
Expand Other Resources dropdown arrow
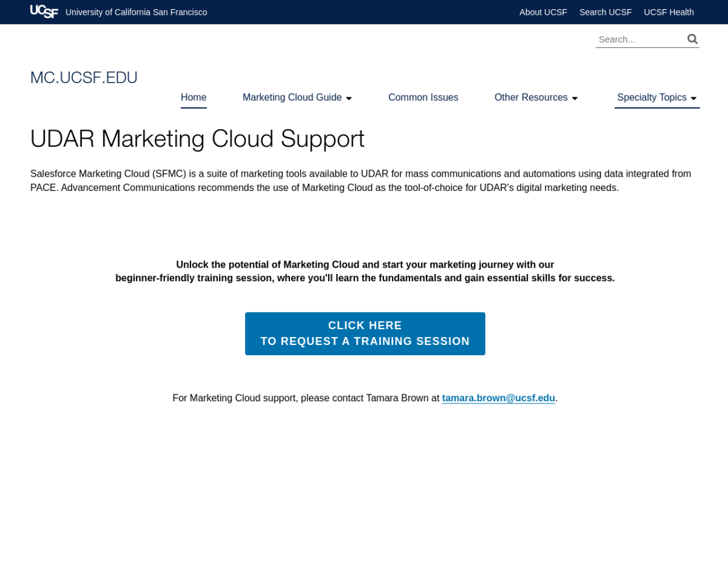click(x=574, y=98)
